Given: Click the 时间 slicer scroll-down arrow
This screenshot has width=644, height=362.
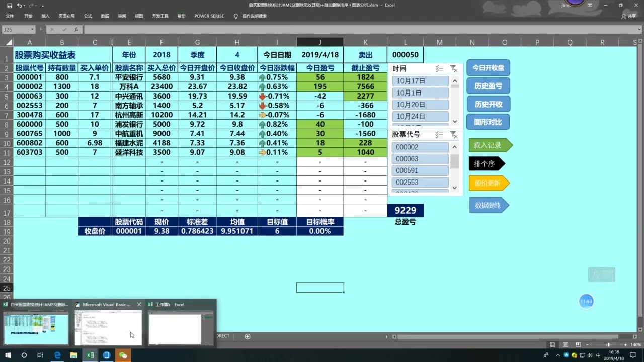Looking at the screenshot, I should pyautogui.click(x=455, y=122).
